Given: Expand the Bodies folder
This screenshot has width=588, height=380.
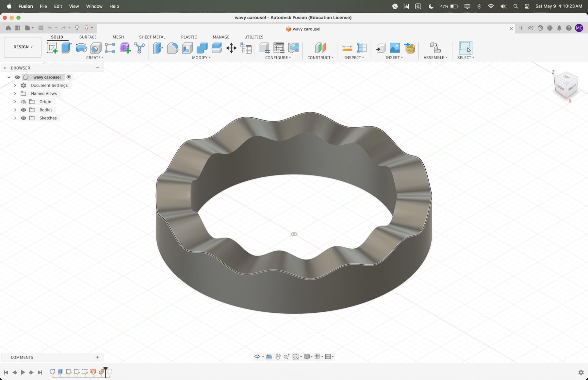Looking at the screenshot, I should 15,110.
